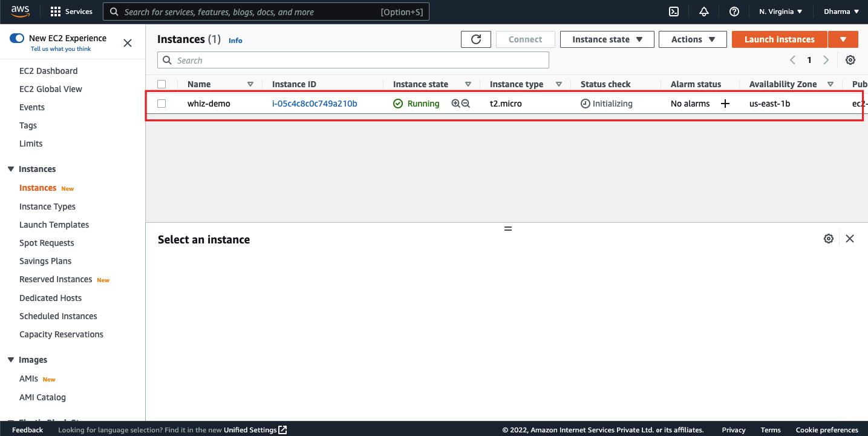This screenshot has height=436, width=868.
Task: Open Tags in the sidebar
Action: pos(28,125)
